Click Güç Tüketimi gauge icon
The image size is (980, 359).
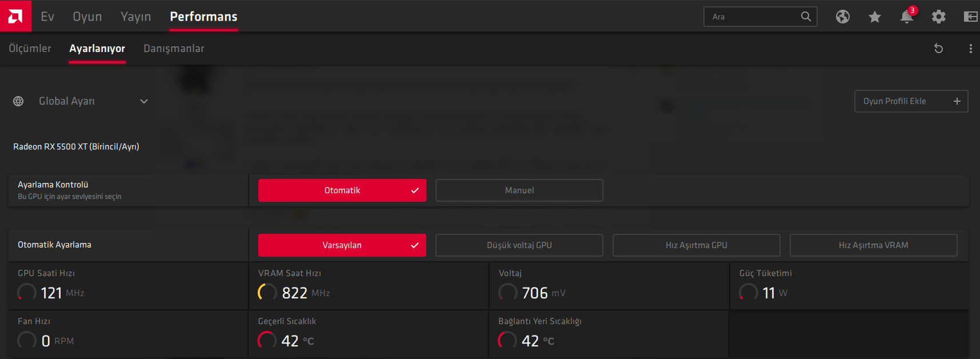tap(749, 293)
